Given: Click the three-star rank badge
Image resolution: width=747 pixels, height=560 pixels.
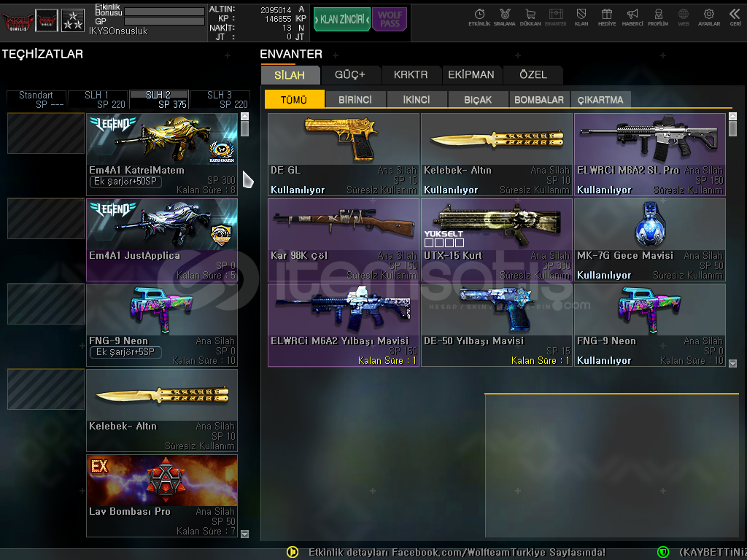Looking at the screenshot, I should (73, 20).
